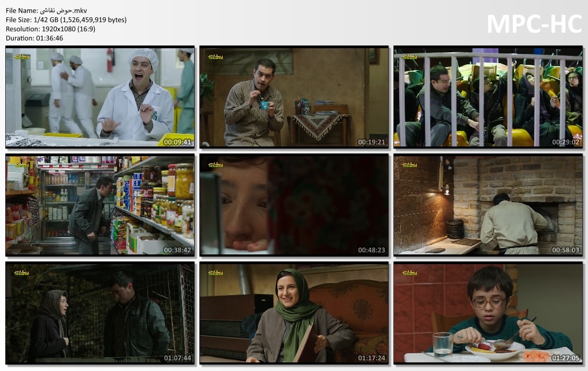Click the 01:07:44 timestamp label

[178, 358]
